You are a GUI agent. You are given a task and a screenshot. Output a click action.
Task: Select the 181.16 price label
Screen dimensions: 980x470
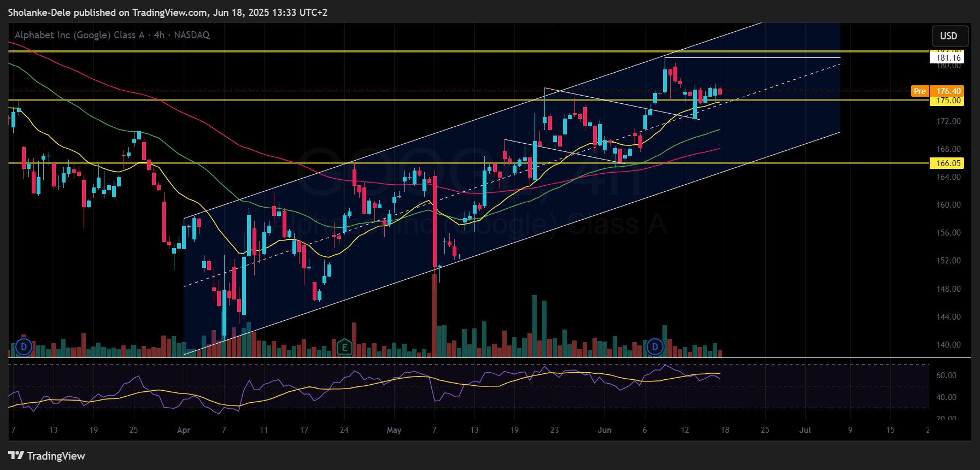pyautogui.click(x=948, y=58)
